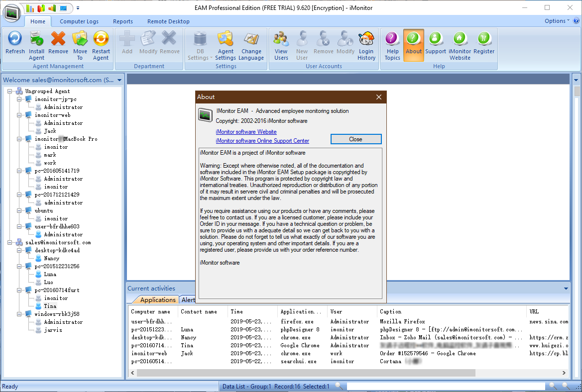
Task: Switch to the Alert tab
Action: click(188, 299)
